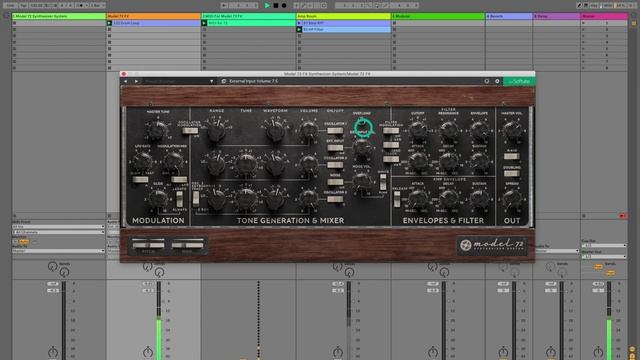The image size is (640, 360).
Task: Select the DI for Model 72 FX track header
Action: (249, 16)
